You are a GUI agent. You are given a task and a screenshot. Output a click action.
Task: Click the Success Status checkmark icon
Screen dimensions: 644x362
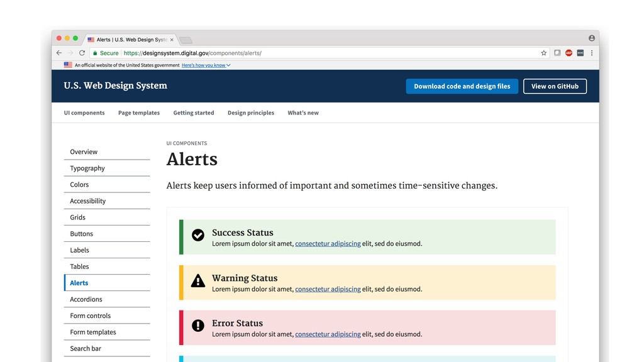pos(198,235)
